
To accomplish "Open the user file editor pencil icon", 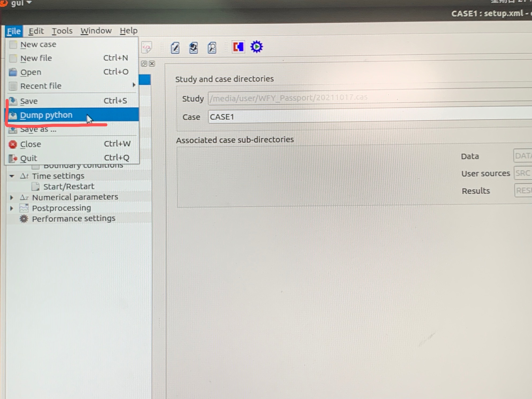I will coord(175,48).
